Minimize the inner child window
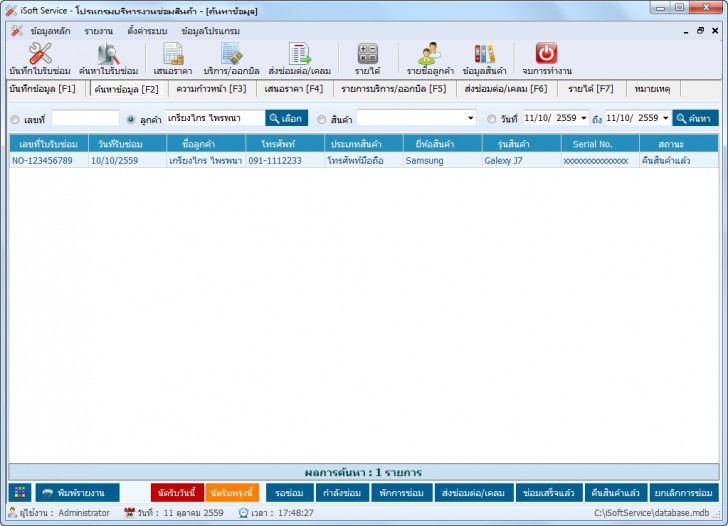The width and height of the screenshot is (728, 526). (686, 32)
